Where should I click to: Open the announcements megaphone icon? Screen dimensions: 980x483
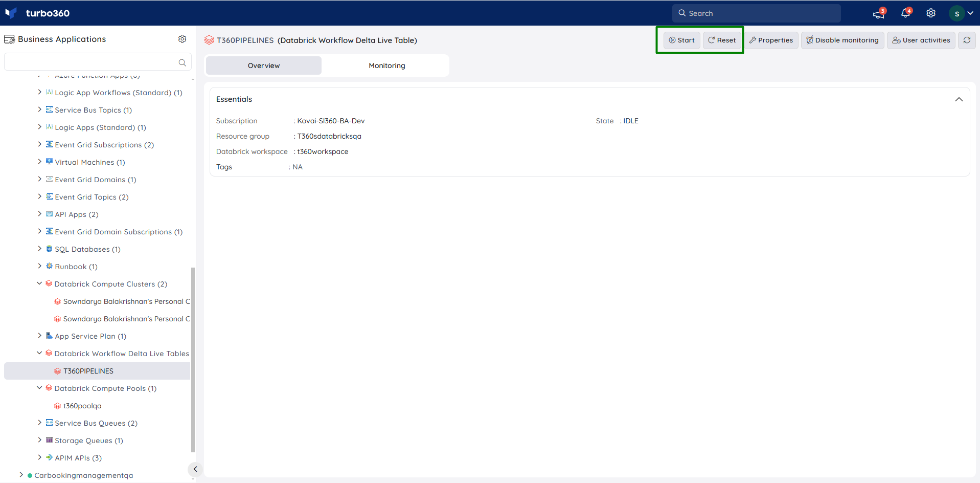pos(878,14)
